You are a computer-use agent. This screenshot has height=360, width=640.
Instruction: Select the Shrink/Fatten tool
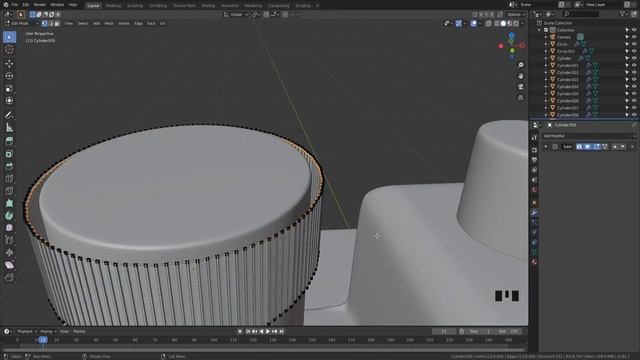click(x=9, y=253)
